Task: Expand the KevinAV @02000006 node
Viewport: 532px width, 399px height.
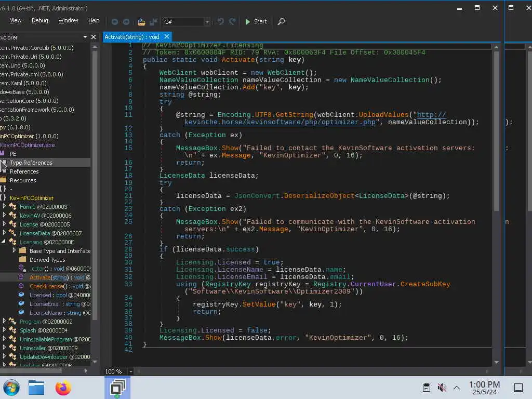Action: point(4,215)
